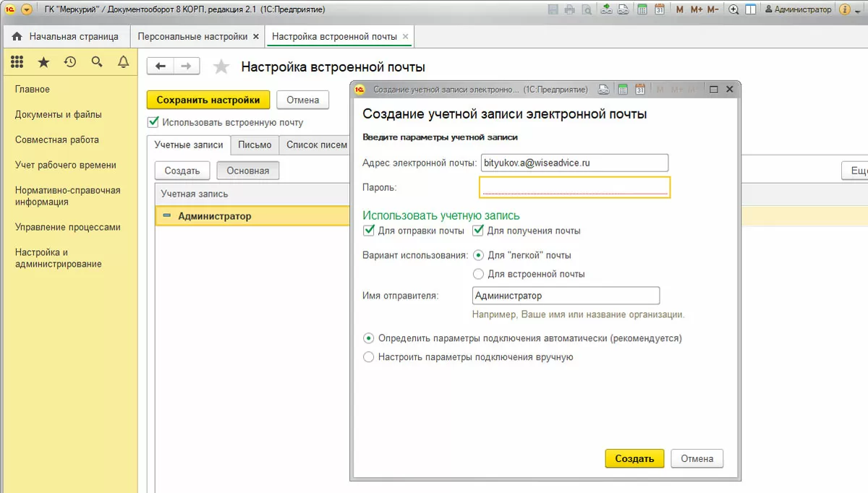Open the sections menu grid icon

(x=17, y=62)
